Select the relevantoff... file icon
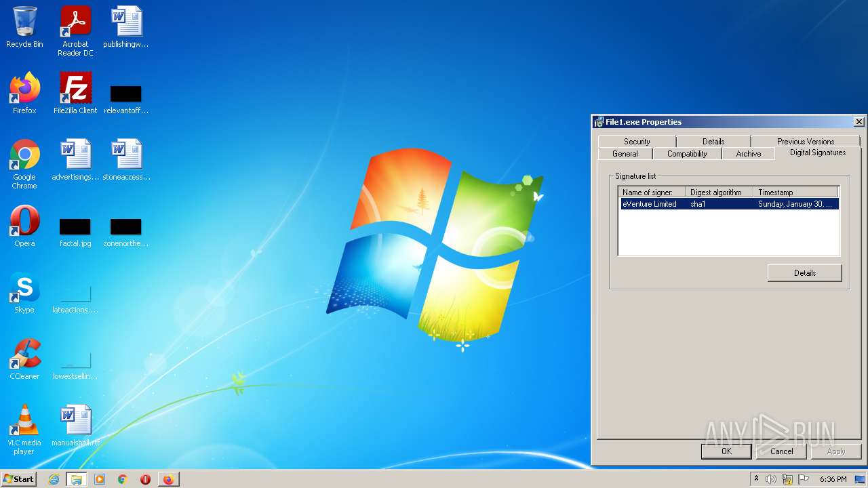This screenshot has width=868, height=488. (x=126, y=99)
